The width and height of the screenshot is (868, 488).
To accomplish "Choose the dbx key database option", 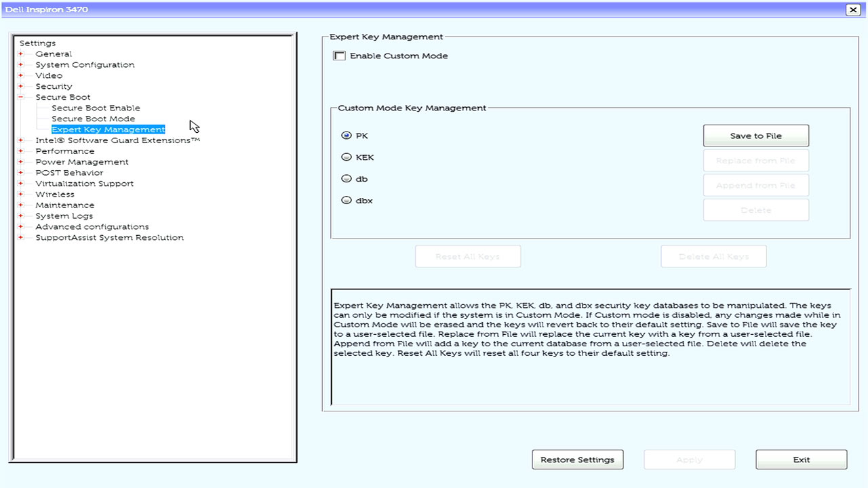I will pos(347,201).
